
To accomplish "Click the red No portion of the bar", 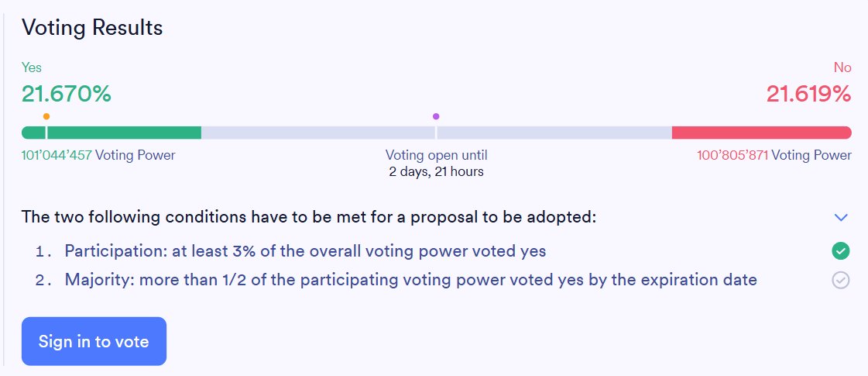I will pos(761,133).
